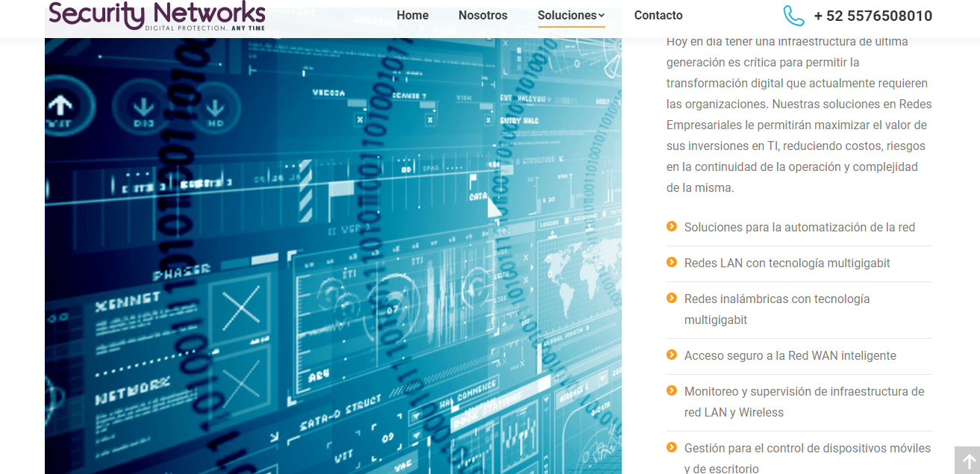Open the Nosotros menu item
Image resolution: width=980 pixels, height=474 pixels.
click(x=483, y=16)
